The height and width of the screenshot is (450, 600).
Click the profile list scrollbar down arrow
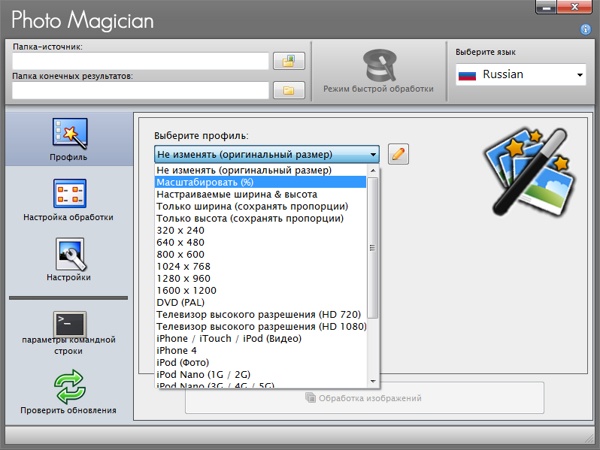pyautogui.click(x=373, y=380)
